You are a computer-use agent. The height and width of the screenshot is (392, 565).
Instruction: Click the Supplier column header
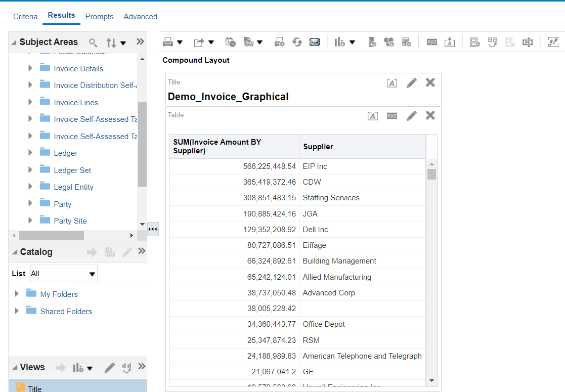click(362, 147)
